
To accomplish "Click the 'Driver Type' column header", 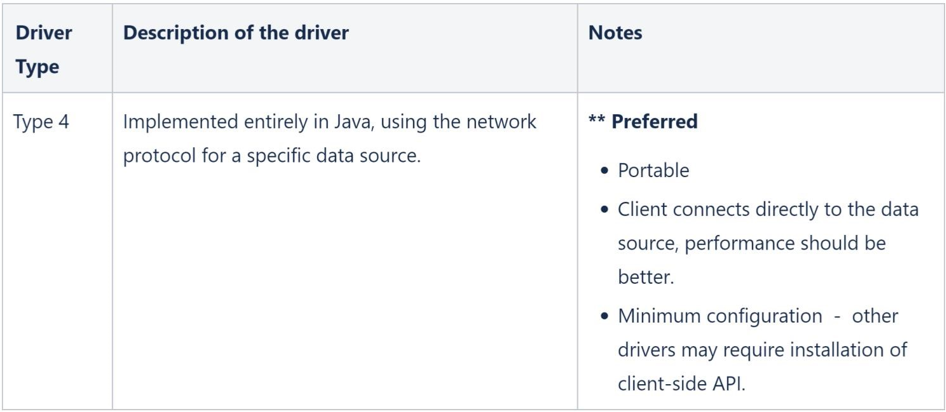I will pyautogui.click(x=43, y=49).
